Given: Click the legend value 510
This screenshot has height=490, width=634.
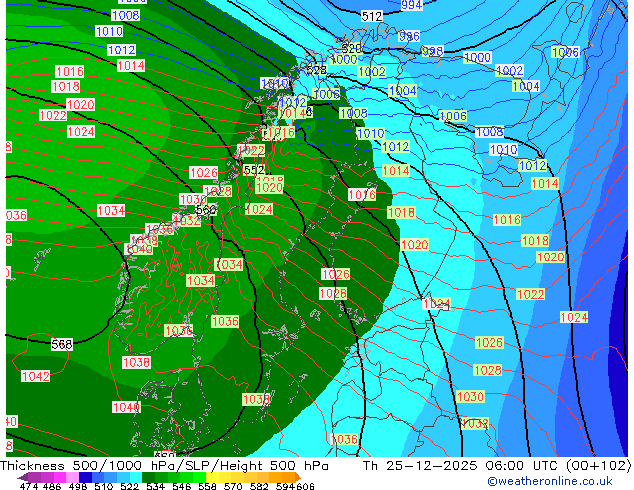Looking at the screenshot, I should tap(104, 486).
